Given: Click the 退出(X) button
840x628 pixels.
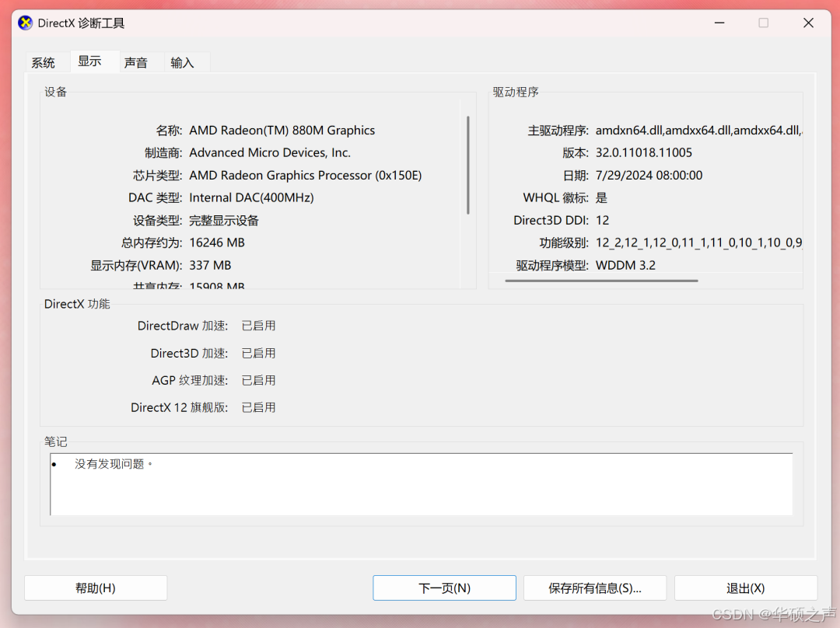Looking at the screenshot, I should 746,588.
